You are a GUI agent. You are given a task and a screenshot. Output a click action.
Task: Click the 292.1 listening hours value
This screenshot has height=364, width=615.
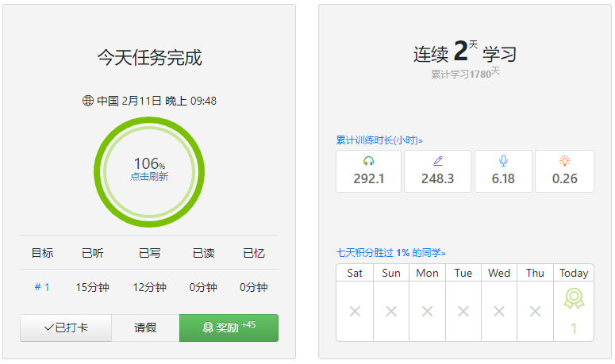[368, 178]
